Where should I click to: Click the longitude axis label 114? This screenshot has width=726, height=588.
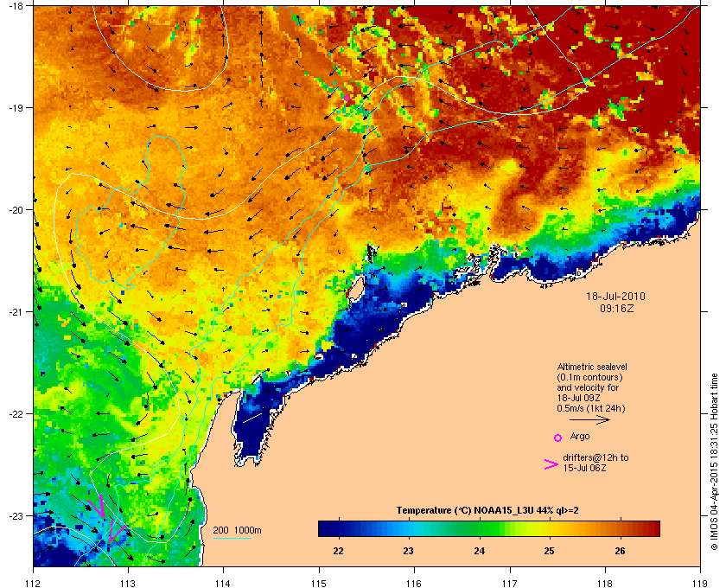click(223, 583)
